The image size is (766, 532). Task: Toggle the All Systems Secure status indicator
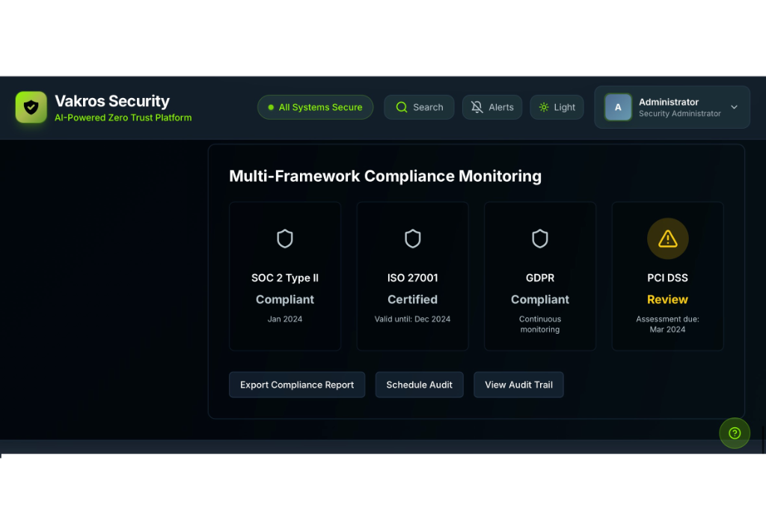pyautogui.click(x=315, y=107)
